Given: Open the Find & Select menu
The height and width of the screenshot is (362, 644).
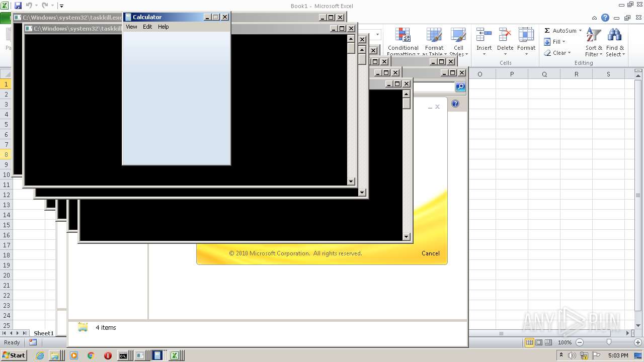Looking at the screenshot, I should [x=615, y=42].
